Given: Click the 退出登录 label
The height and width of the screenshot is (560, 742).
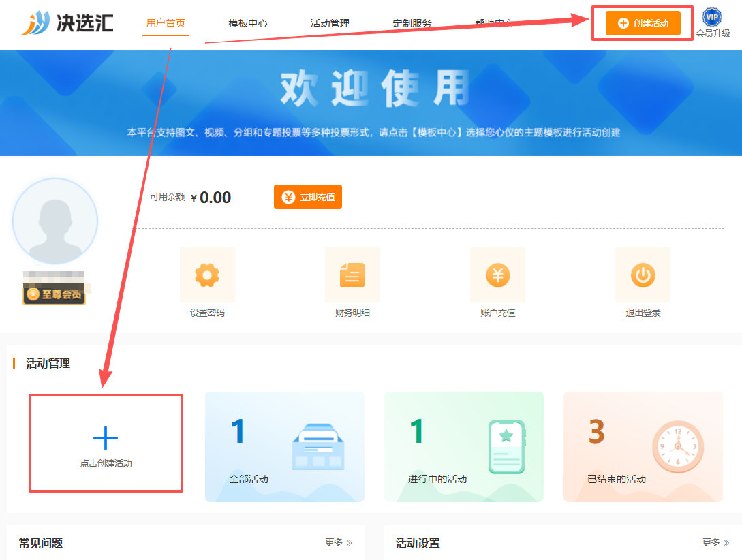Looking at the screenshot, I should pyautogui.click(x=643, y=313).
